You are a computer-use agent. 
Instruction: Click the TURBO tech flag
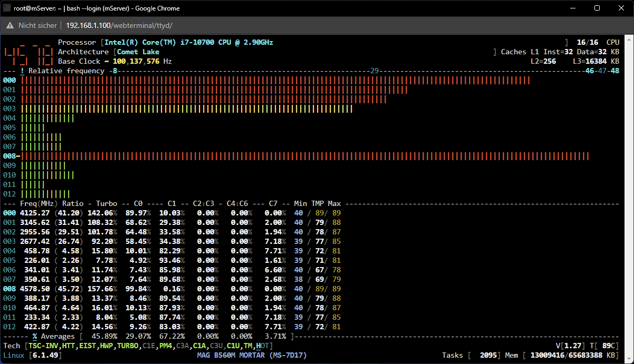[128, 346]
